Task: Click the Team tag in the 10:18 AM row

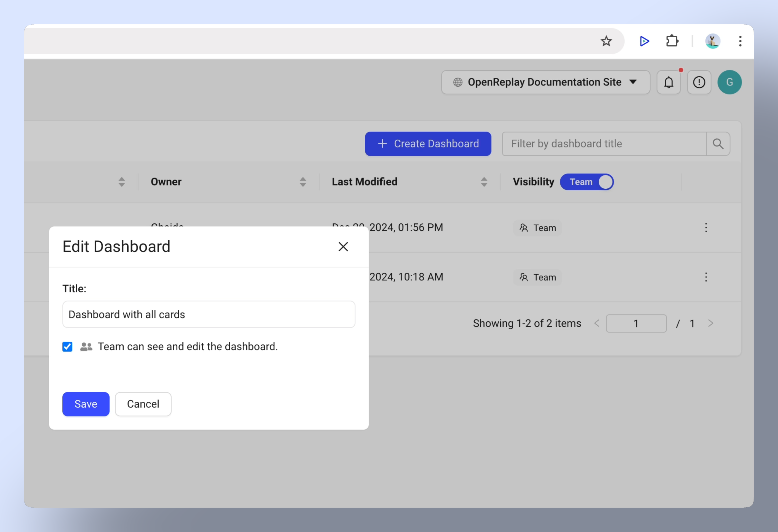Action: (538, 277)
